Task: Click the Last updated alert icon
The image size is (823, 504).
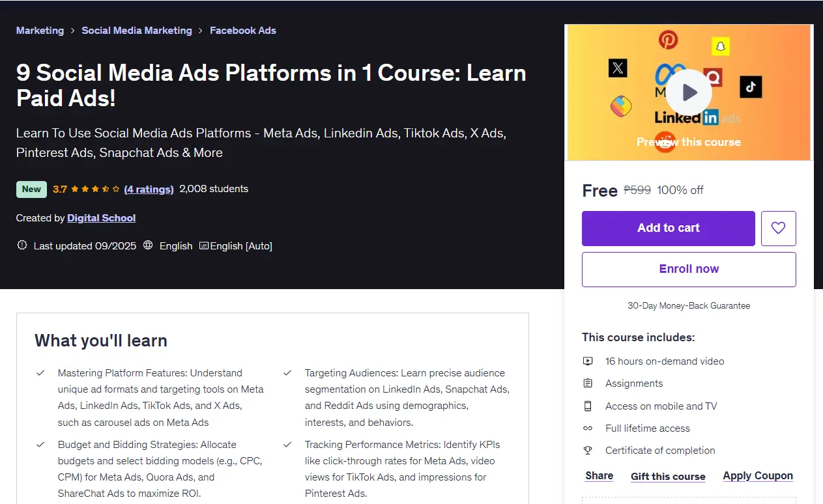Action: (22, 245)
